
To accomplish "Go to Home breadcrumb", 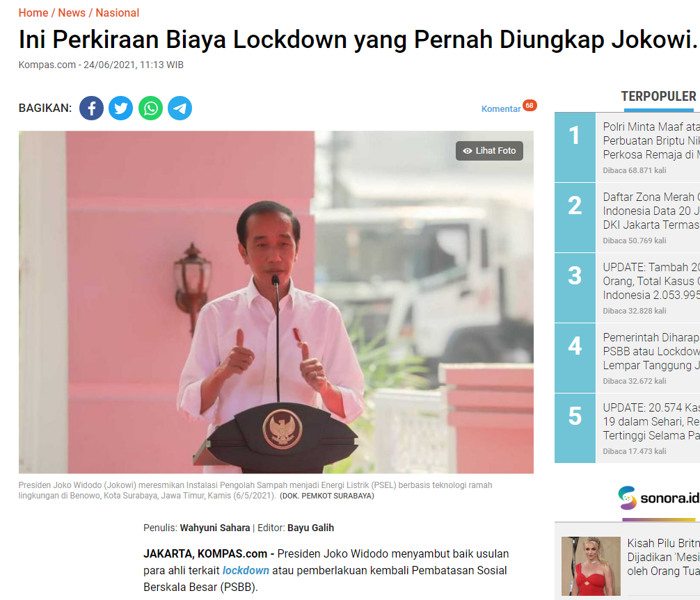I will click(x=33, y=13).
